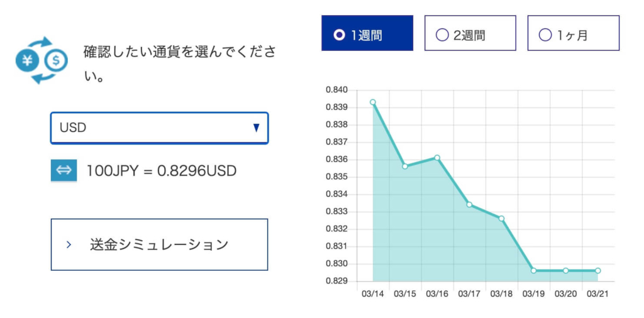644x318 pixels.
Task: Click the 03/21 data point on chart
Action: [x=597, y=270]
